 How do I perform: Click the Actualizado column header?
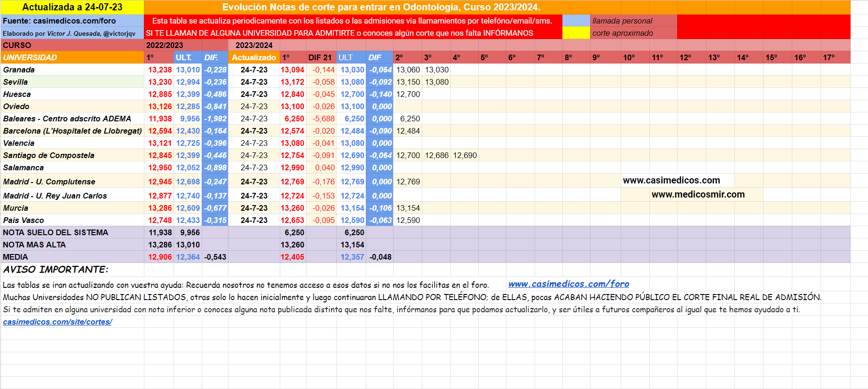pos(254,57)
